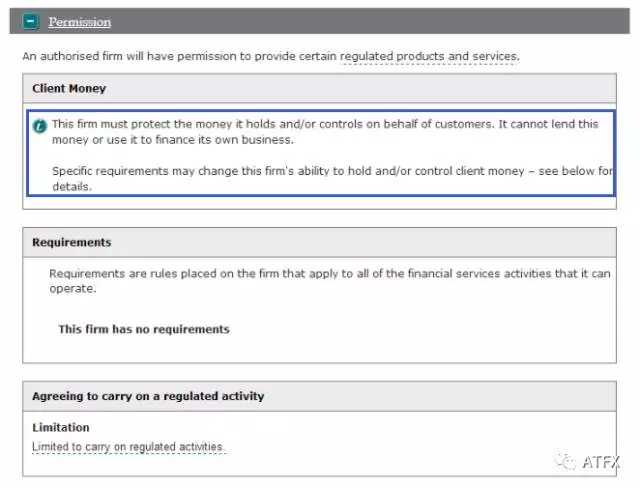Open the regulated products and services link
The width and height of the screenshot is (640, 488).
click(x=430, y=56)
